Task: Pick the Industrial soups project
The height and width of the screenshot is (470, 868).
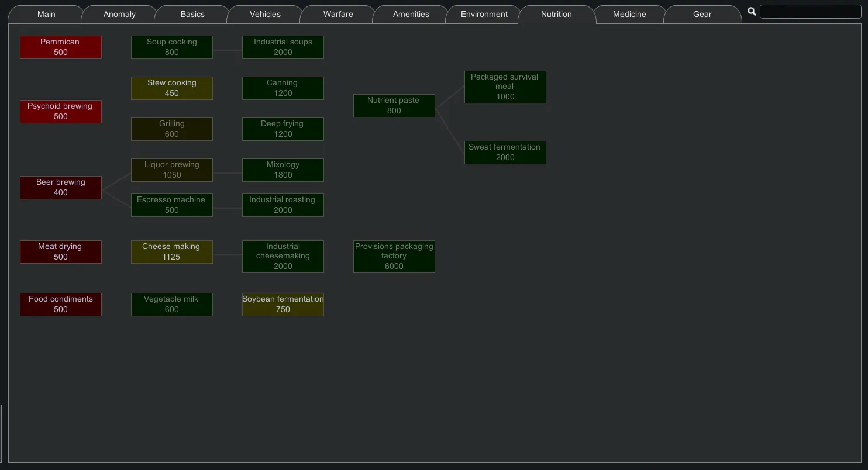Action: [283, 47]
